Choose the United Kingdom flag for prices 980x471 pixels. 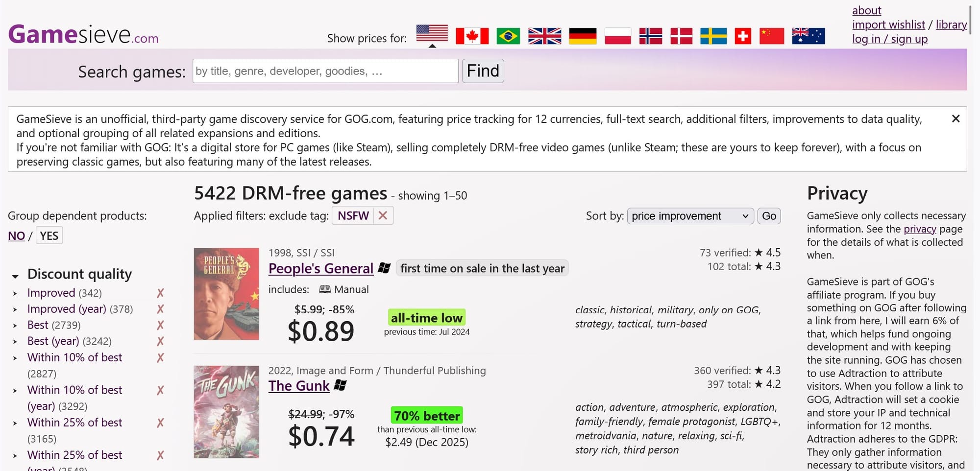pos(544,36)
